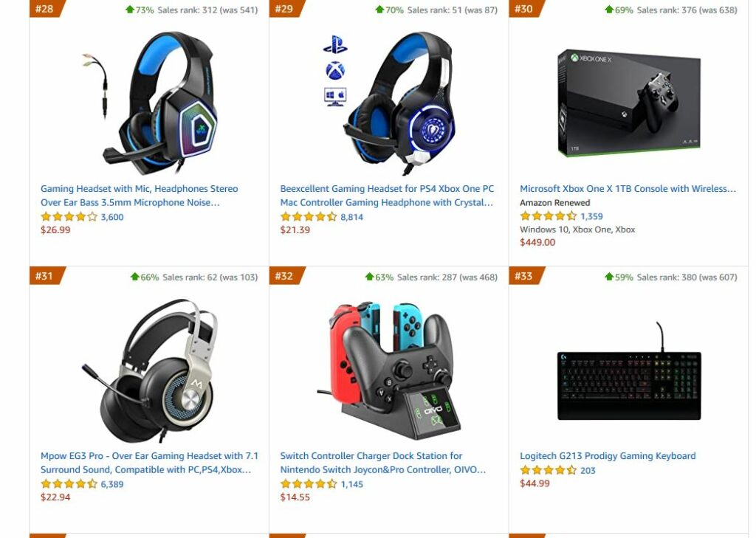756x538 pixels.
Task: Click the star rating of the Mpow headset
Action: click(x=69, y=484)
